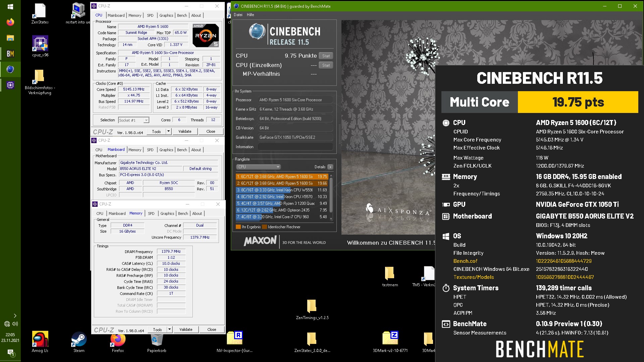Select Graphics tab in CPU-Z Memory window
Viewport: 644px width, 362px height.
tap(167, 214)
